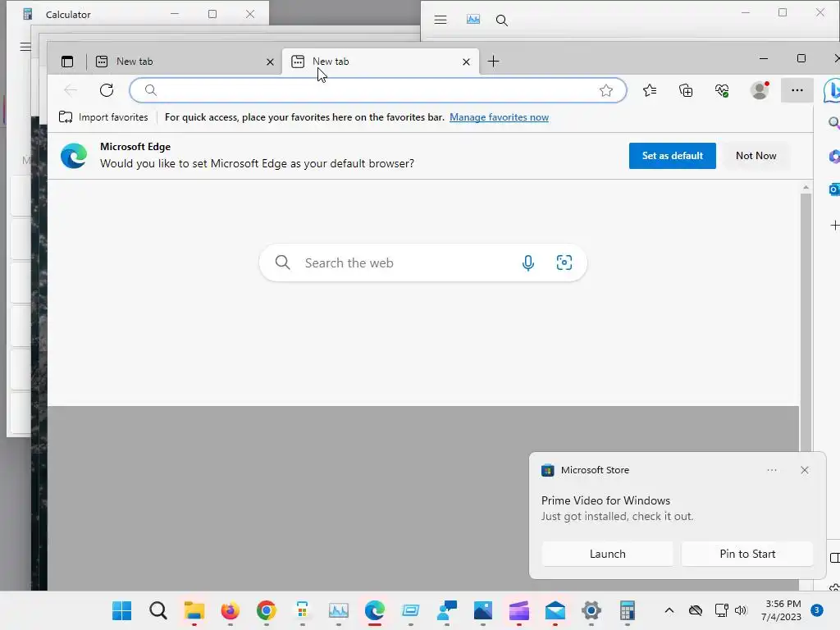The height and width of the screenshot is (630, 840).
Task: Open the Favorites list icon
Action: coord(650,90)
